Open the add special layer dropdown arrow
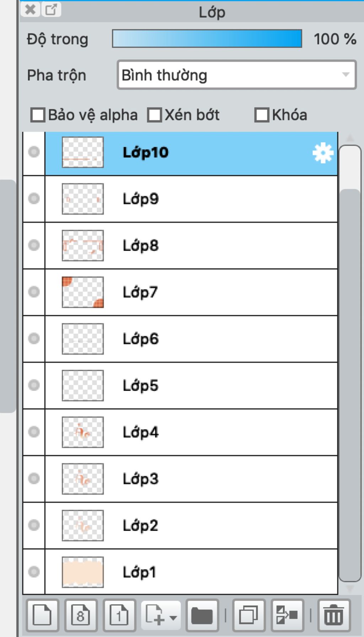 173,618
